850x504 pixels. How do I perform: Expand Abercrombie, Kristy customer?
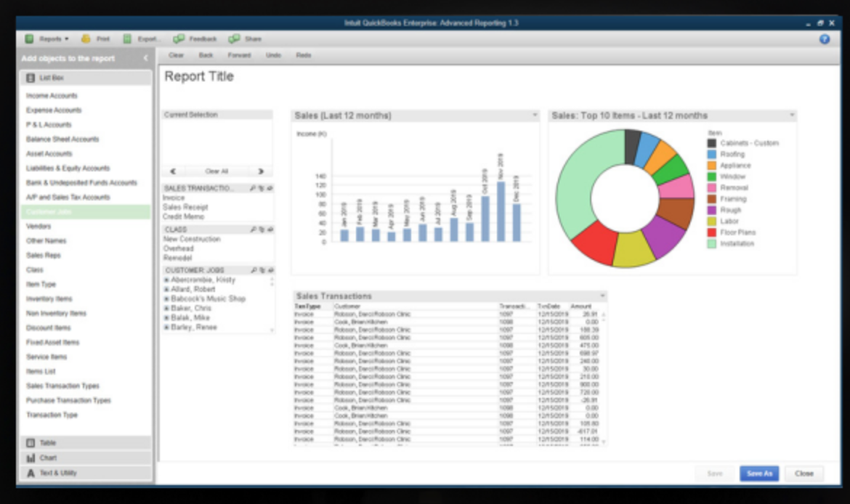click(x=166, y=280)
